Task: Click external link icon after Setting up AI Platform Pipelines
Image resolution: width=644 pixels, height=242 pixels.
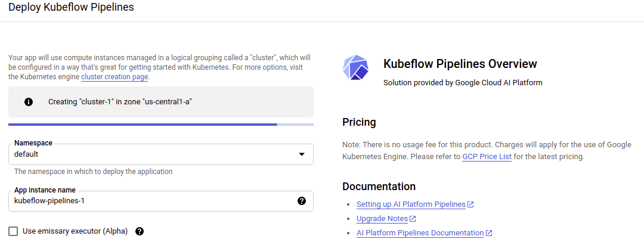Action: pyautogui.click(x=470, y=204)
